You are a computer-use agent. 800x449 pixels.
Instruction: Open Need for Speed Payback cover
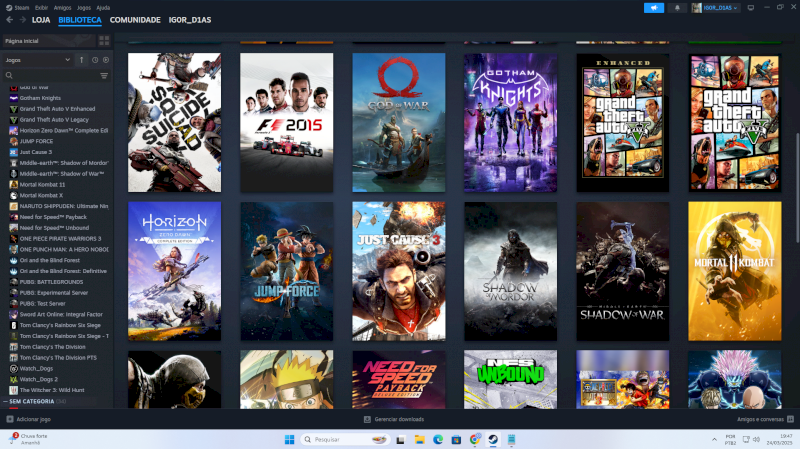398,379
